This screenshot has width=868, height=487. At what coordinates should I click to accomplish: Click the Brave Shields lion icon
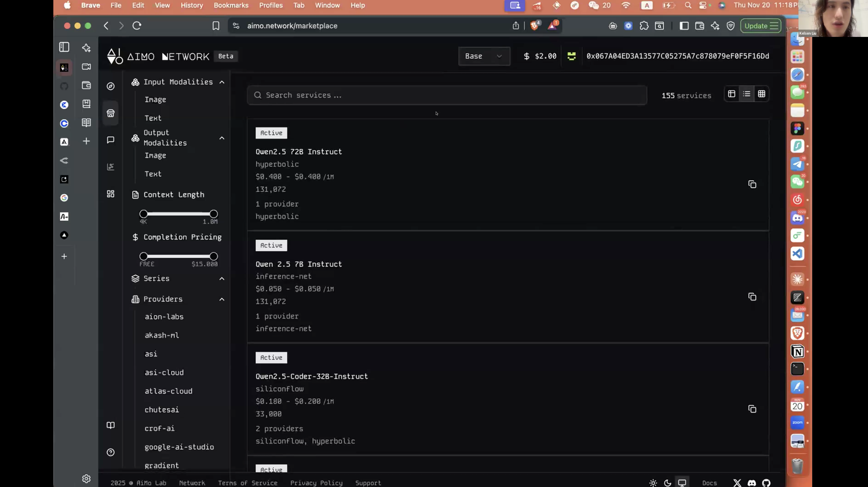coord(534,26)
